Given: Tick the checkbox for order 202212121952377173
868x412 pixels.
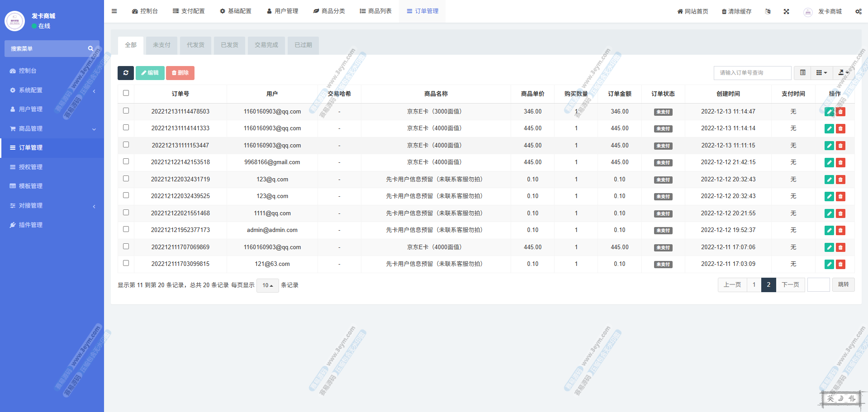Looking at the screenshot, I should pyautogui.click(x=126, y=229).
